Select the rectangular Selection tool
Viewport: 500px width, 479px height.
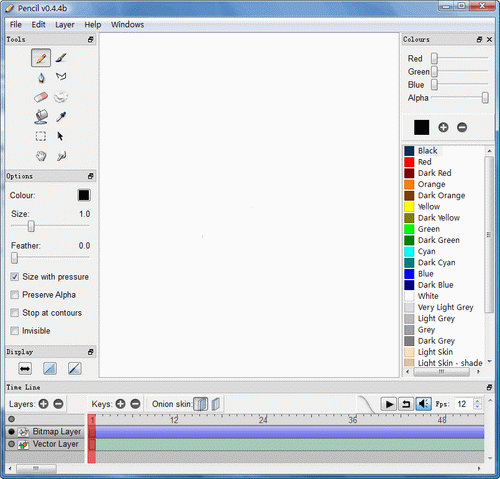[x=41, y=136]
